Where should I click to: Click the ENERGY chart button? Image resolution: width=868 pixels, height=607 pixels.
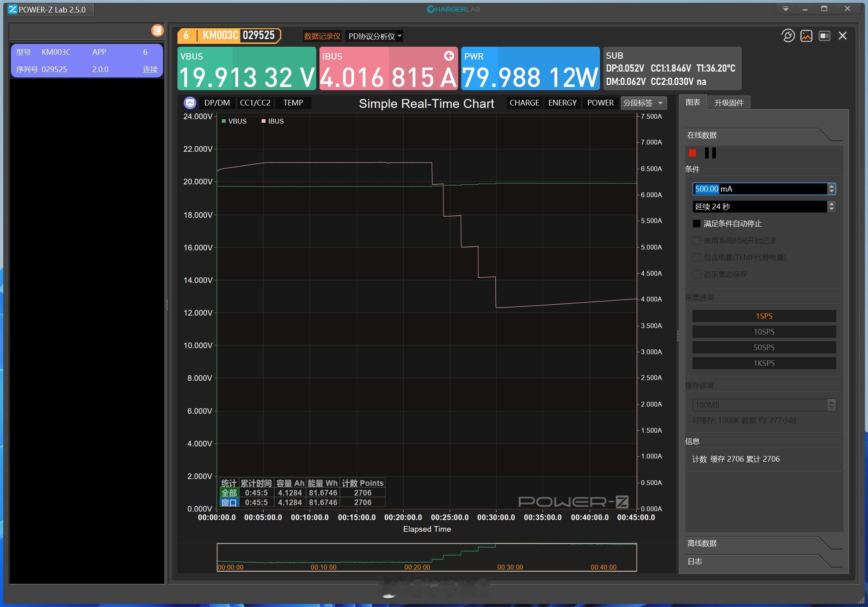562,103
